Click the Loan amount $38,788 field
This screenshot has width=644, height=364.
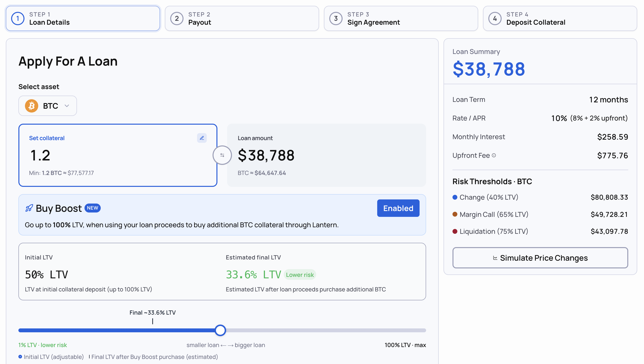[326, 155]
